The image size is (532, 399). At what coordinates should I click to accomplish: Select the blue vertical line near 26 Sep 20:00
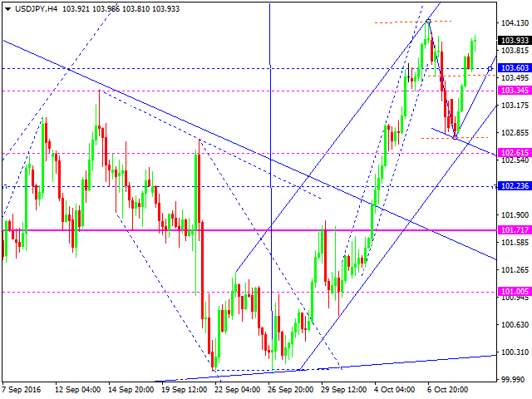[x=271, y=170]
